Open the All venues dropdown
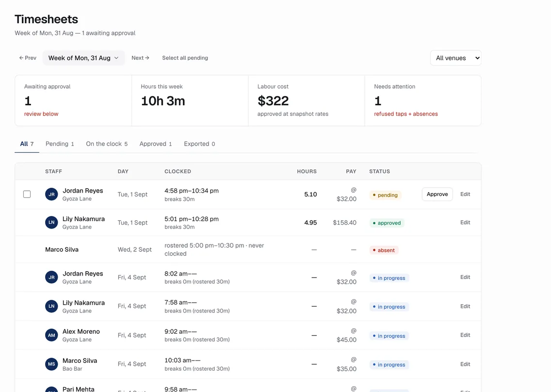 coord(456,58)
